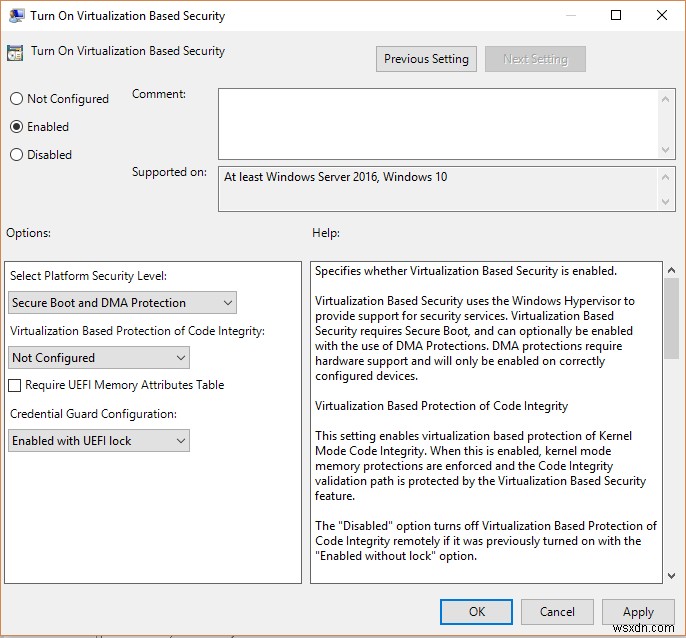Click the Help pane scrollbar thumb
Image resolution: width=686 pixels, height=638 pixels.
pos(671,319)
